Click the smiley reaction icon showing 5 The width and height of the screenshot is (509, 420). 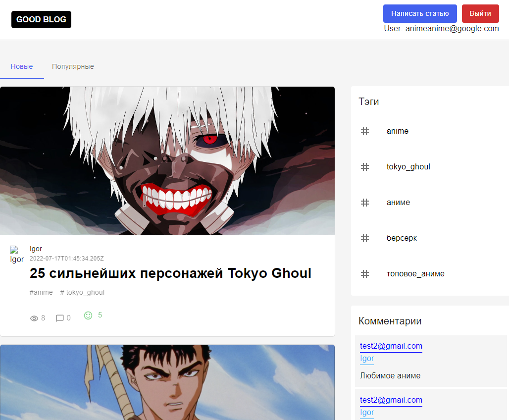(x=88, y=315)
